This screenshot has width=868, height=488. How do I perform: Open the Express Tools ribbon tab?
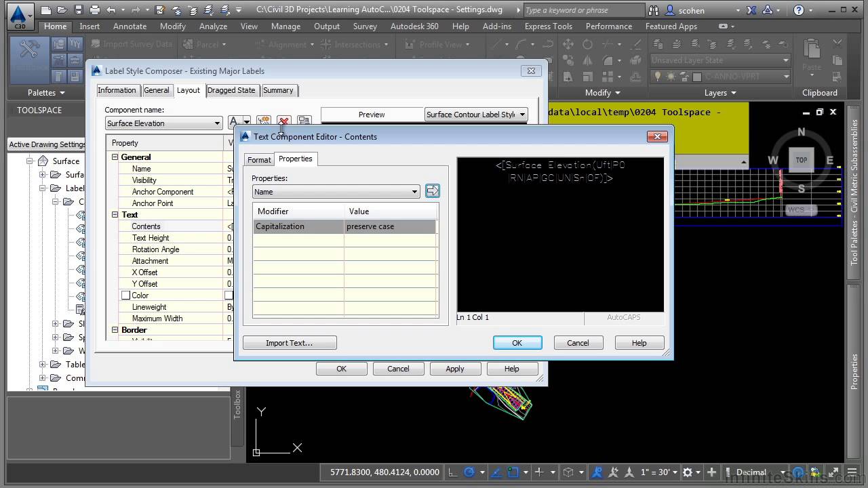(x=549, y=26)
